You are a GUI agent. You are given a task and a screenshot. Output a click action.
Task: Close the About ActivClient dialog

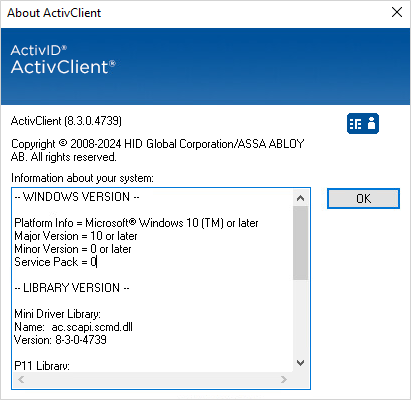[397, 13]
